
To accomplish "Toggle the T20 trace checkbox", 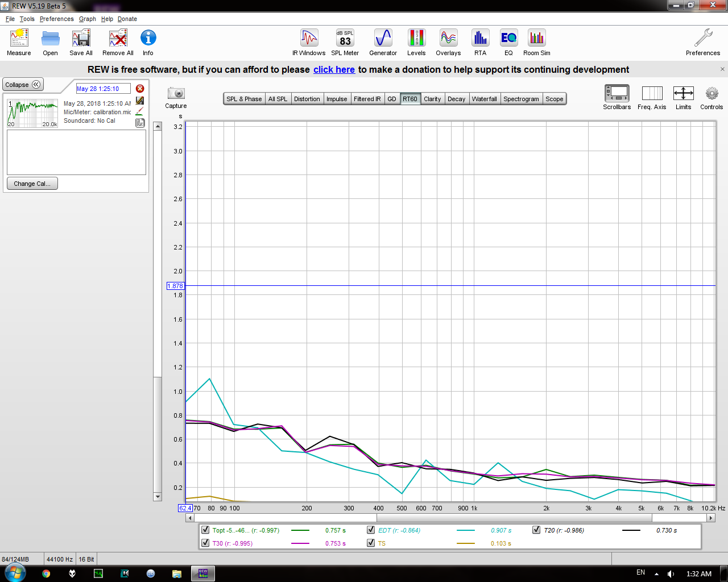I will [536, 530].
